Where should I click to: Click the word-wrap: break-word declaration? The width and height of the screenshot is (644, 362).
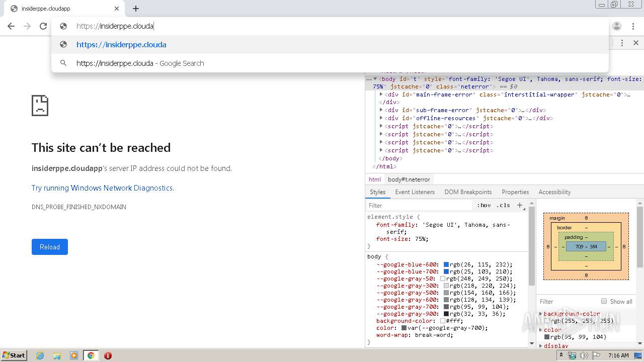pyautogui.click(x=415, y=335)
